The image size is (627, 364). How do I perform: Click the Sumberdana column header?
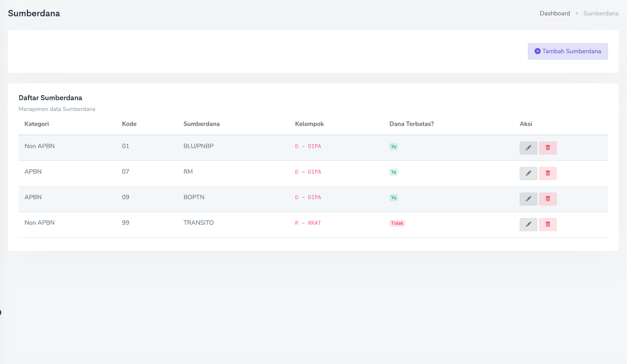pos(201,124)
